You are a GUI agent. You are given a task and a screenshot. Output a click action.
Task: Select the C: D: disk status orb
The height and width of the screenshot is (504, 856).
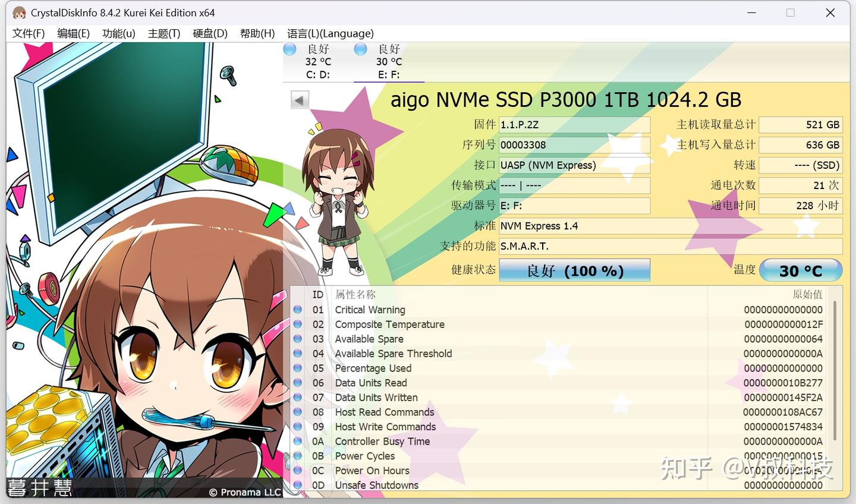tap(290, 49)
